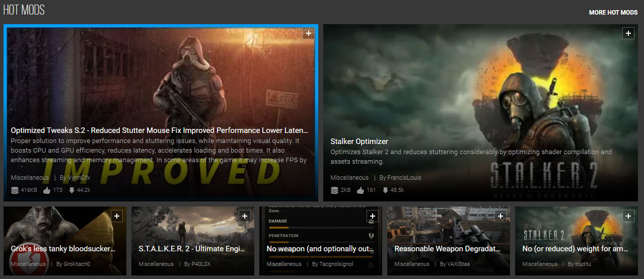The width and height of the screenshot is (644, 279).
Task: Visit author Grokitach0 profile
Action: click(x=73, y=264)
